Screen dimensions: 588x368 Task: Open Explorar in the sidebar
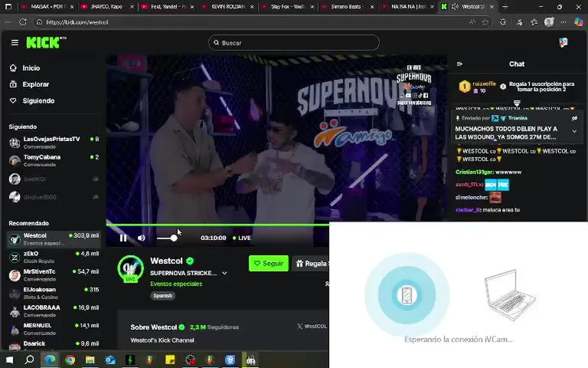(30, 84)
